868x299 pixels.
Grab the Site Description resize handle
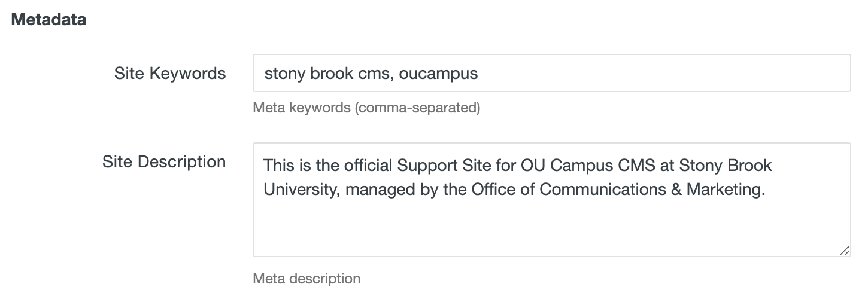tap(844, 251)
